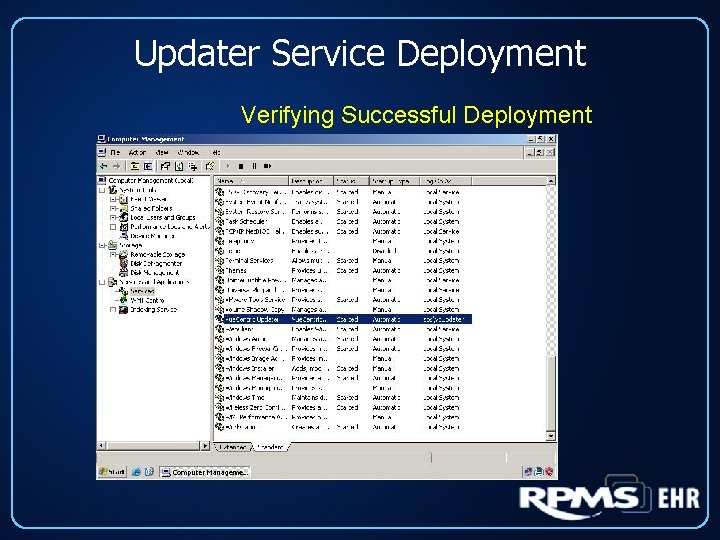The width and height of the screenshot is (720, 540).
Task: Click the tree pane scroll-right arrow
Action: (x=205, y=445)
